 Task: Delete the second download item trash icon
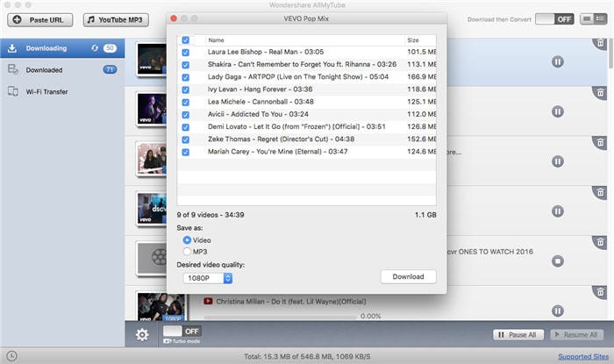pos(600,93)
